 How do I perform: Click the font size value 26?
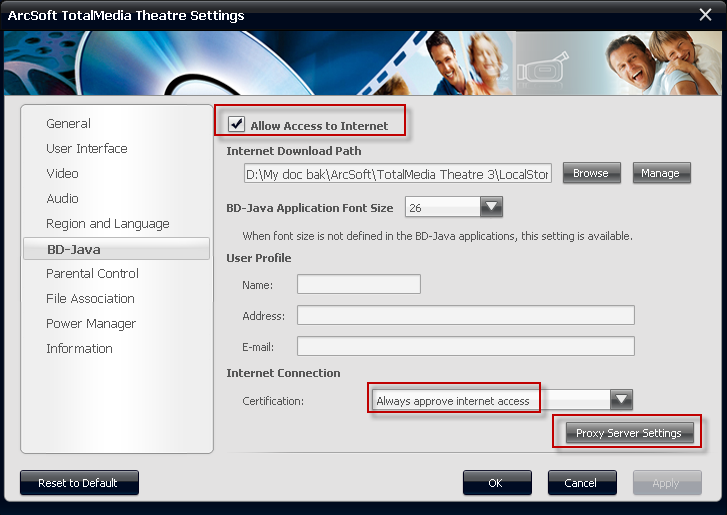point(415,208)
